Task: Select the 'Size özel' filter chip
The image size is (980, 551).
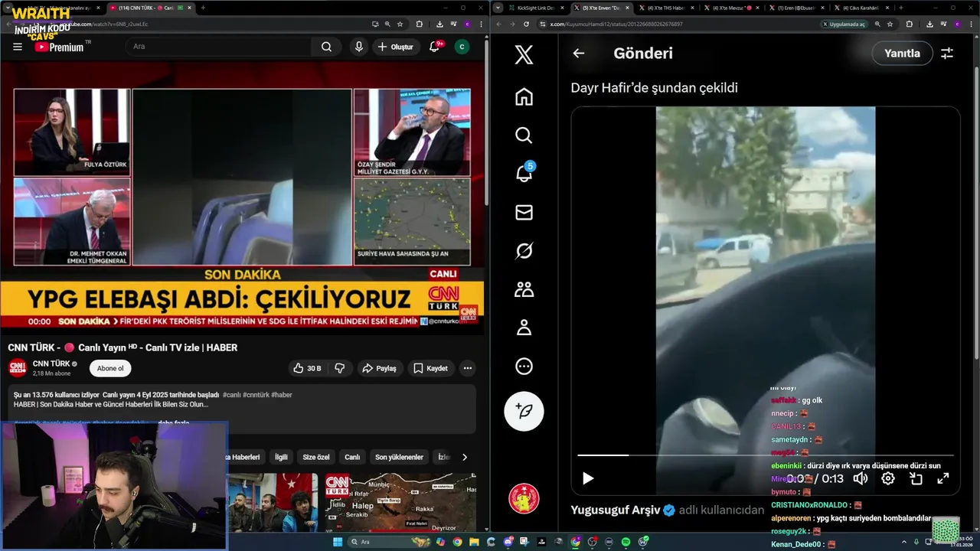Action: point(315,457)
